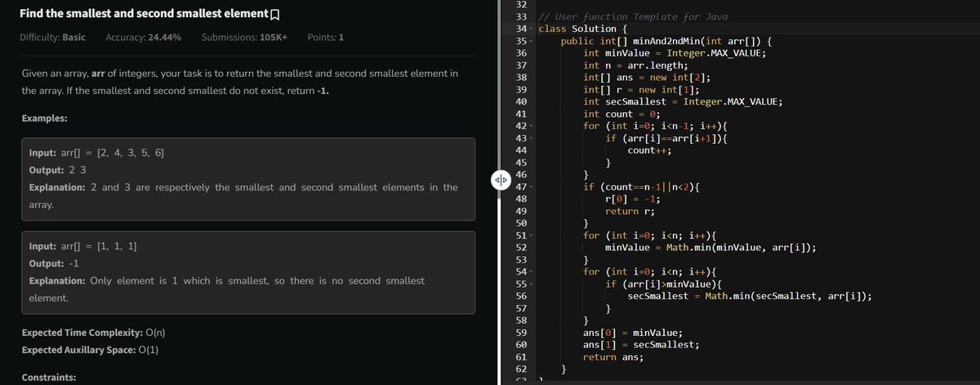Place cursor on 'int n = arr.length;' line
Screen dimensions: 980x385
click(x=637, y=65)
